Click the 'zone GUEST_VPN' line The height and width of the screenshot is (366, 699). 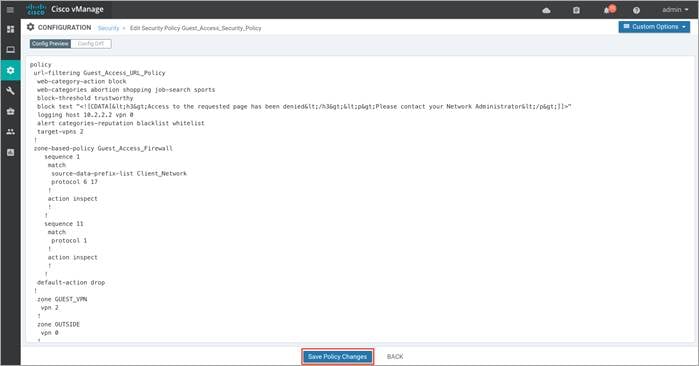pyautogui.click(x=62, y=299)
